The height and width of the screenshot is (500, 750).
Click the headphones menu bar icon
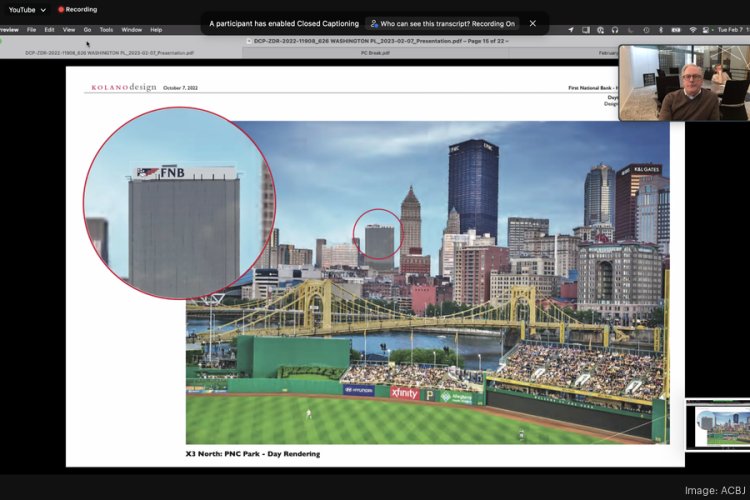click(x=615, y=30)
